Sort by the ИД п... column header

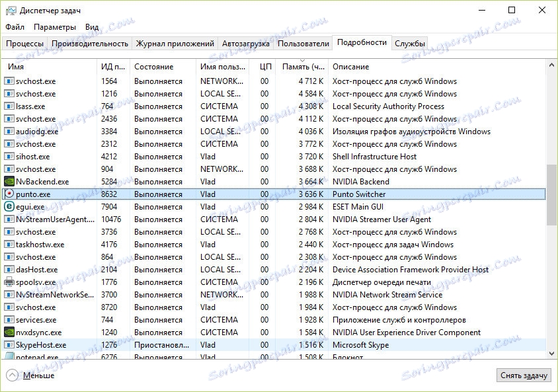[x=113, y=67]
